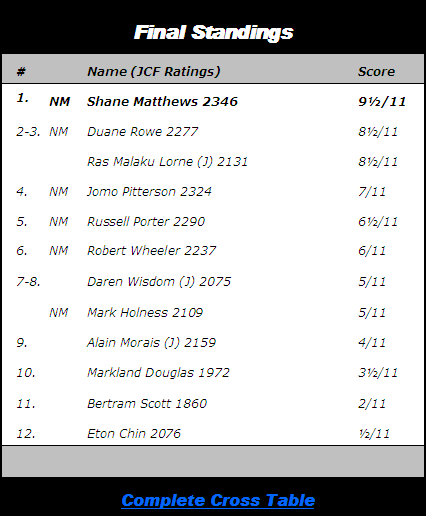Click Mark Holness 2109 name
This screenshot has height=517, width=427.
pyautogui.click(x=145, y=313)
